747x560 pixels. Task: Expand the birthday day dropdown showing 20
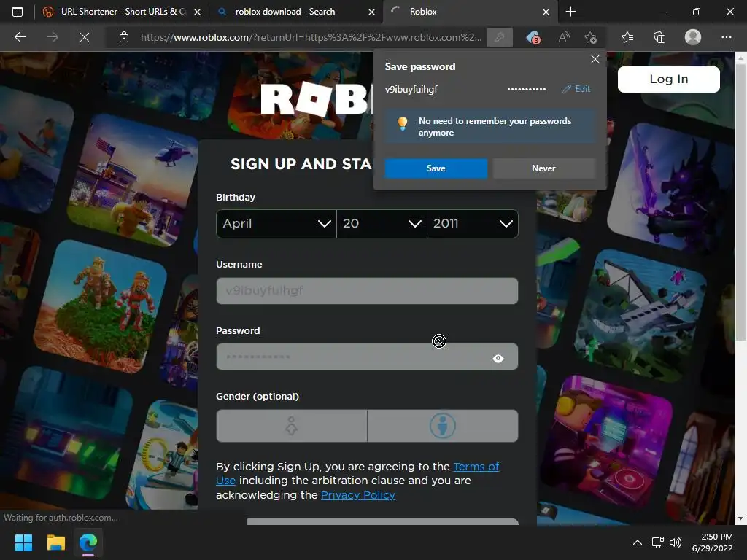[x=382, y=223]
